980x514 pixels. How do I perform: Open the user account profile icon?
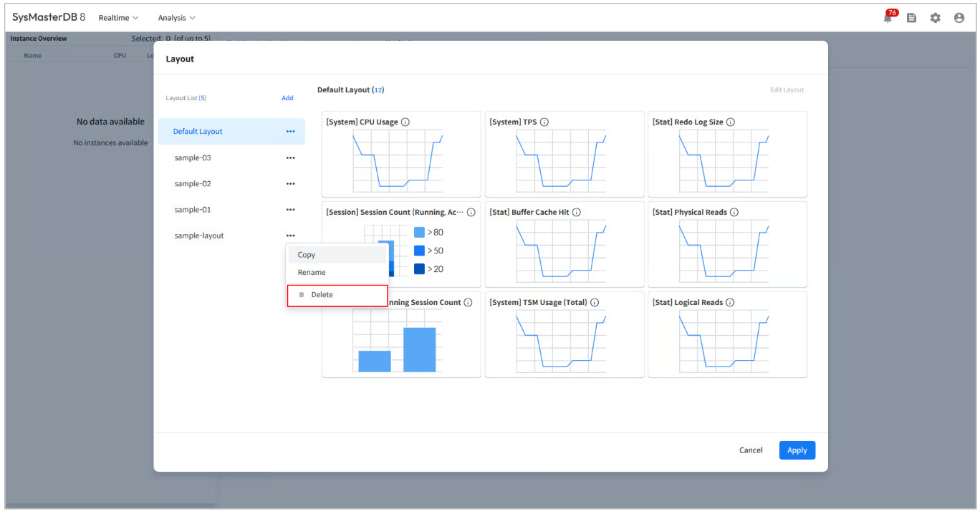959,18
